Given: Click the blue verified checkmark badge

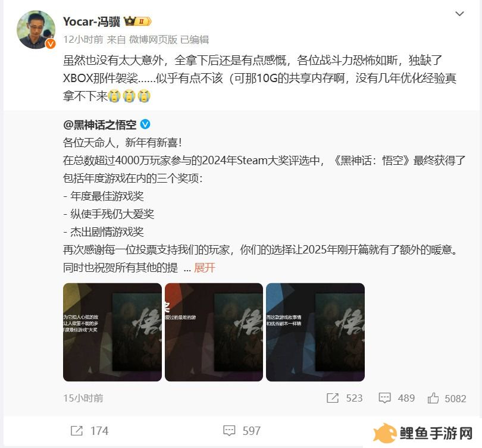Looking at the screenshot, I should tap(145, 124).
